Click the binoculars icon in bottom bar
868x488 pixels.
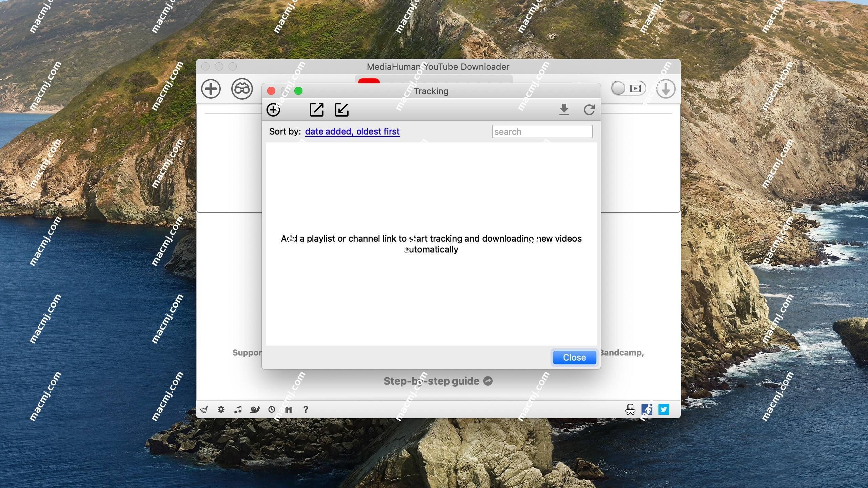tap(289, 409)
